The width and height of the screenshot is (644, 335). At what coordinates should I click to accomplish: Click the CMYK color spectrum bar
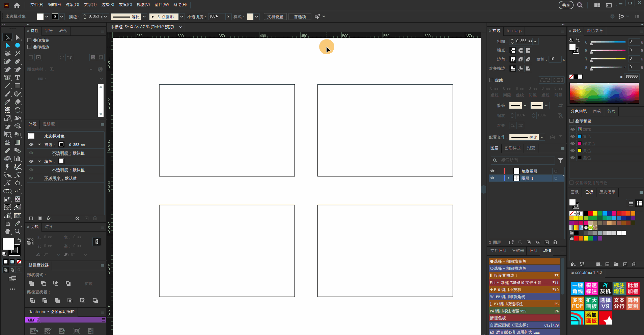(x=604, y=93)
